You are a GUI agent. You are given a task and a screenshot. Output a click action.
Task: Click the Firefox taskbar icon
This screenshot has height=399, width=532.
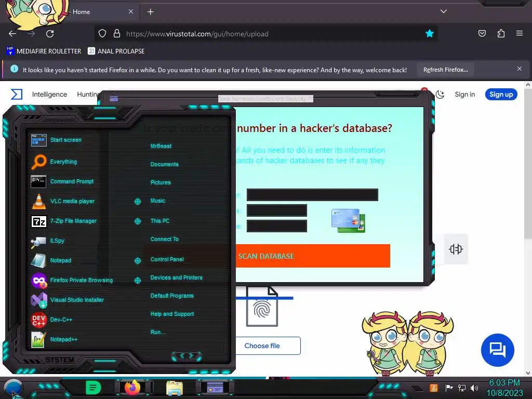coord(132,388)
